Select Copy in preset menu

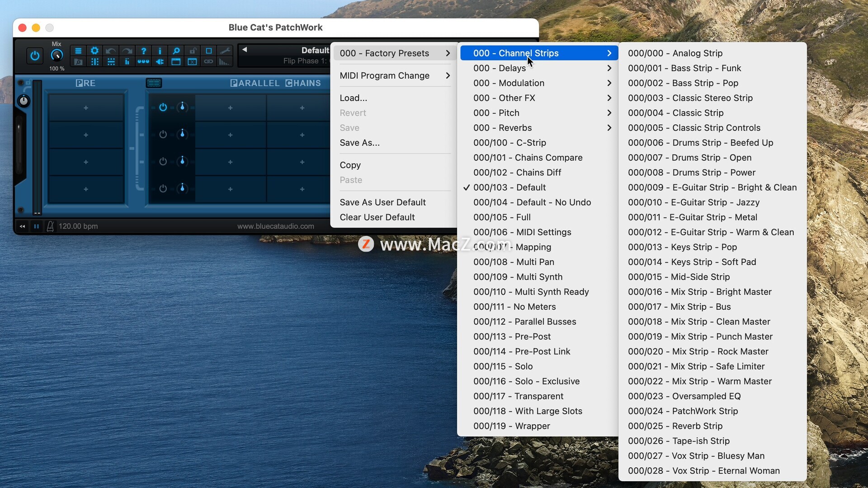tap(394, 165)
